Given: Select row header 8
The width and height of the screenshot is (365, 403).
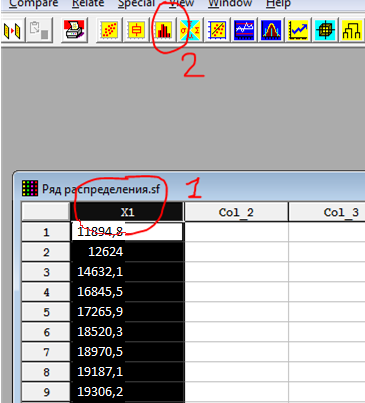Looking at the screenshot, I should (46, 372).
